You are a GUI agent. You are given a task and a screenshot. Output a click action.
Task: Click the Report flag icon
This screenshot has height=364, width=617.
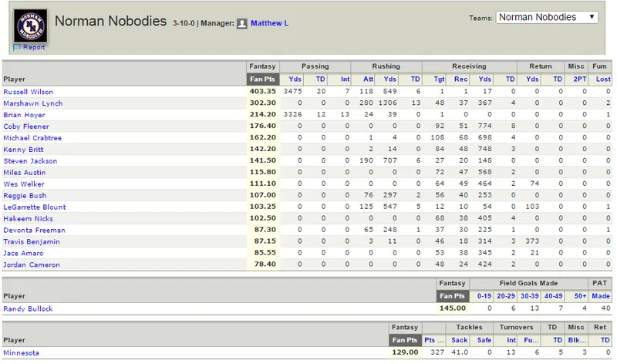coord(16,47)
